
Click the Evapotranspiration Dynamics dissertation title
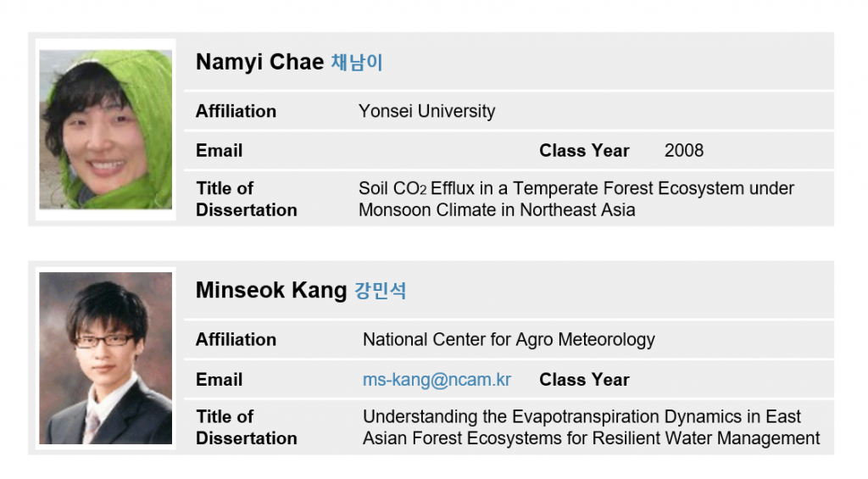[x=591, y=427]
